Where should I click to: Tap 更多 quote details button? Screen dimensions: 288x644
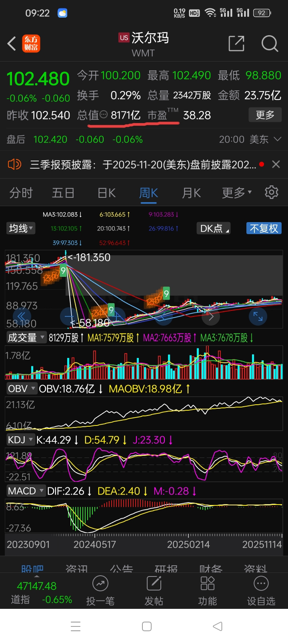(x=265, y=115)
